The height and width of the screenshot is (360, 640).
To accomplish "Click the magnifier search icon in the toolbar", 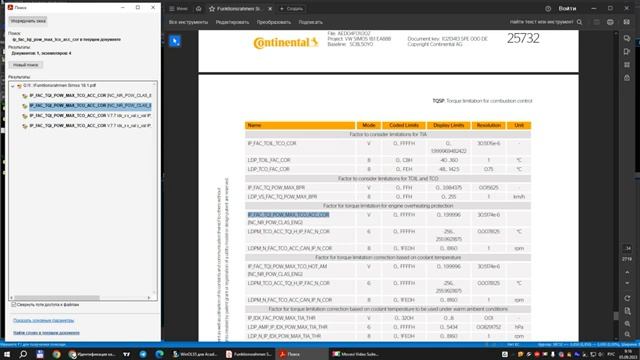I will click(x=580, y=22).
